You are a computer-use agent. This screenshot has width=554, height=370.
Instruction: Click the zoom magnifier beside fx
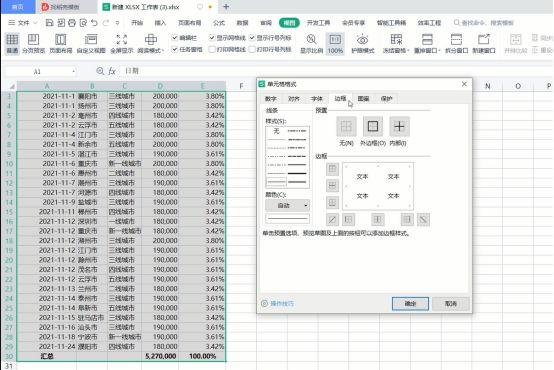(x=100, y=71)
